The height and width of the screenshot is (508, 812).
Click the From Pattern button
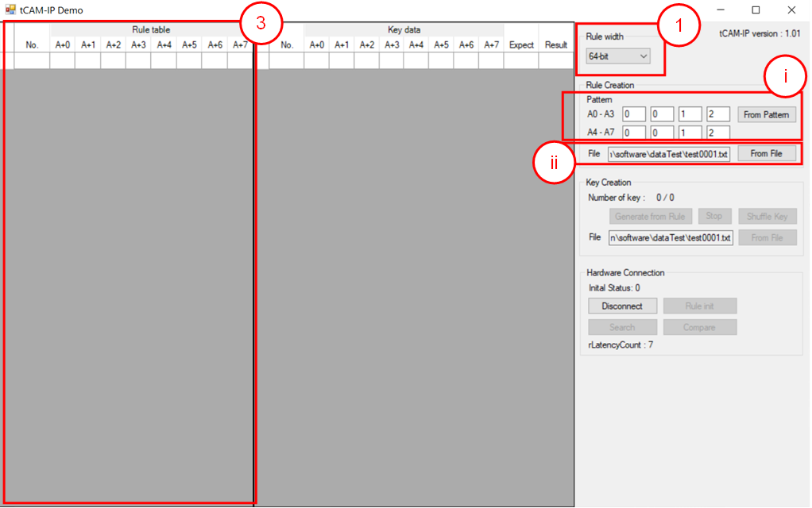tap(767, 115)
